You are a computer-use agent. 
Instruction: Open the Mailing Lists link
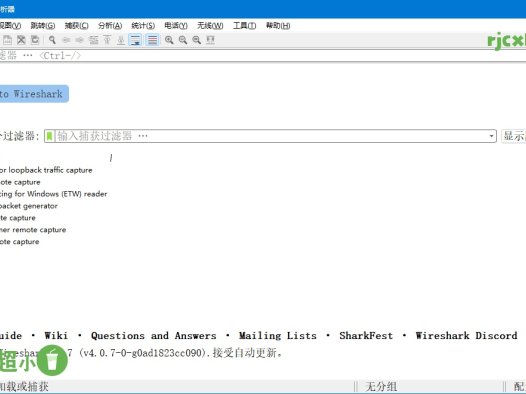pyautogui.click(x=277, y=336)
